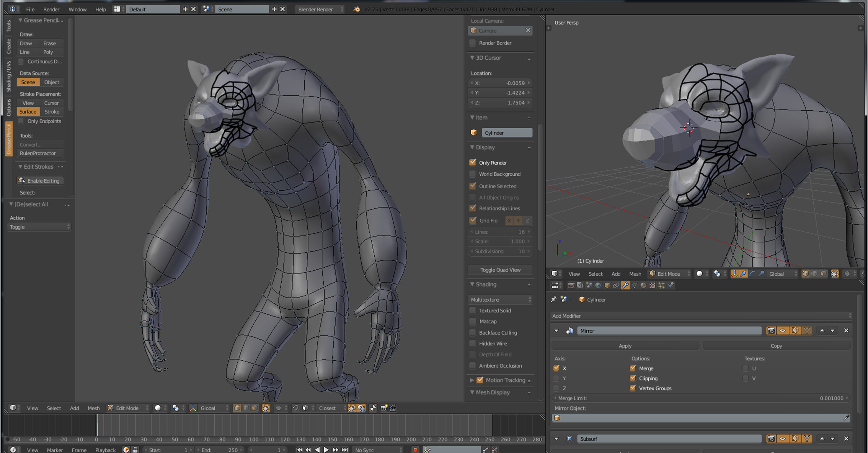The height and width of the screenshot is (453, 868).
Task: Open the Texture properties checkerboard tab
Action: pyautogui.click(x=653, y=285)
